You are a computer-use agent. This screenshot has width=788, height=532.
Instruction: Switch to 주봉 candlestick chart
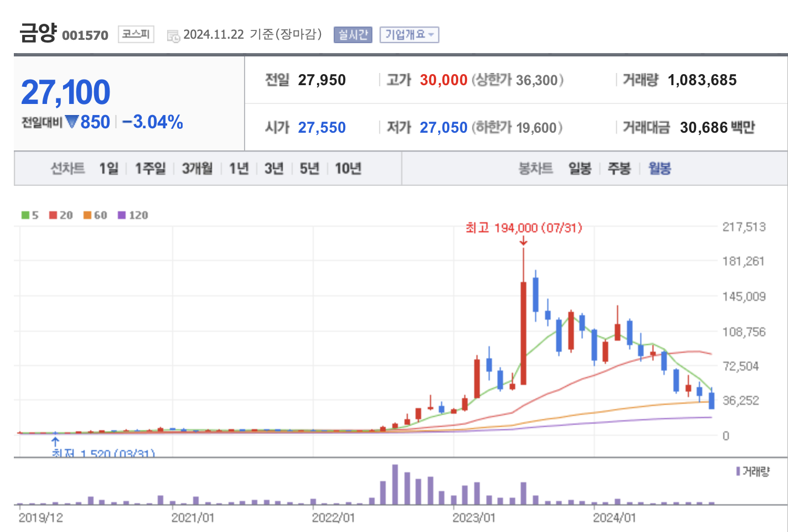(619, 168)
